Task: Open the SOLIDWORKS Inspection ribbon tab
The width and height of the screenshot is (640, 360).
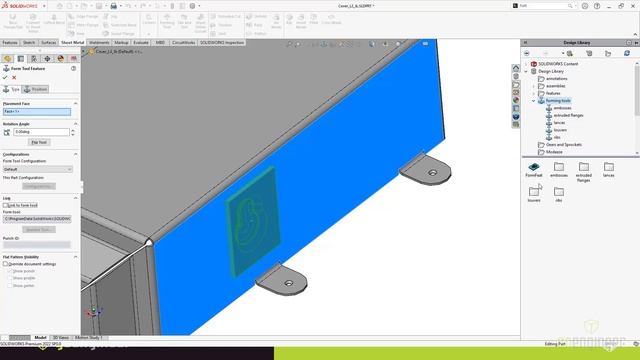Action: (x=222, y=42)
